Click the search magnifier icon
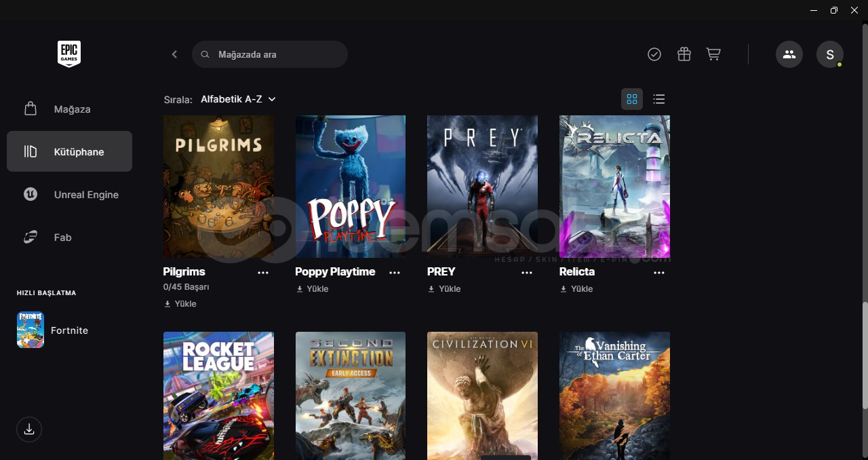Screen dimensions: 868x460 [205, 54]
